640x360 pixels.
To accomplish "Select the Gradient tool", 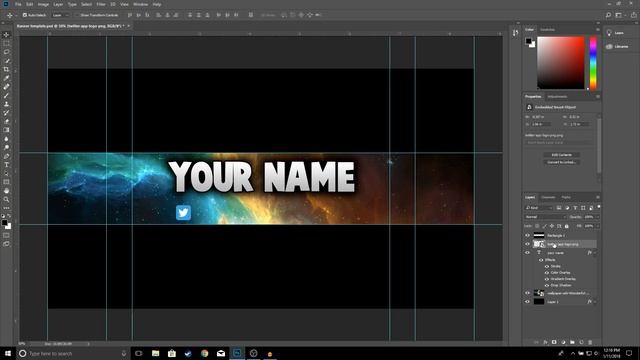I will (6, 130).
